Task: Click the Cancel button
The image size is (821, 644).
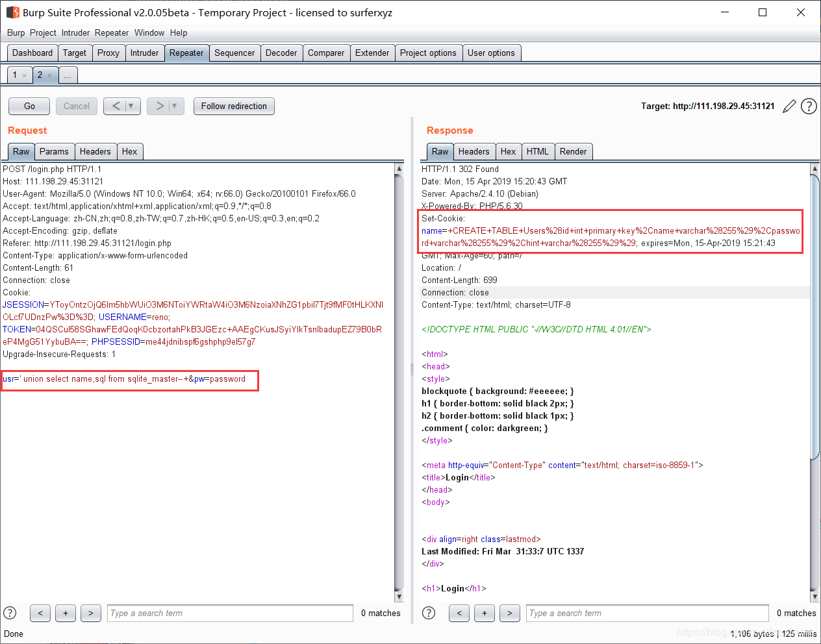Action: click(x=77, y=106)
